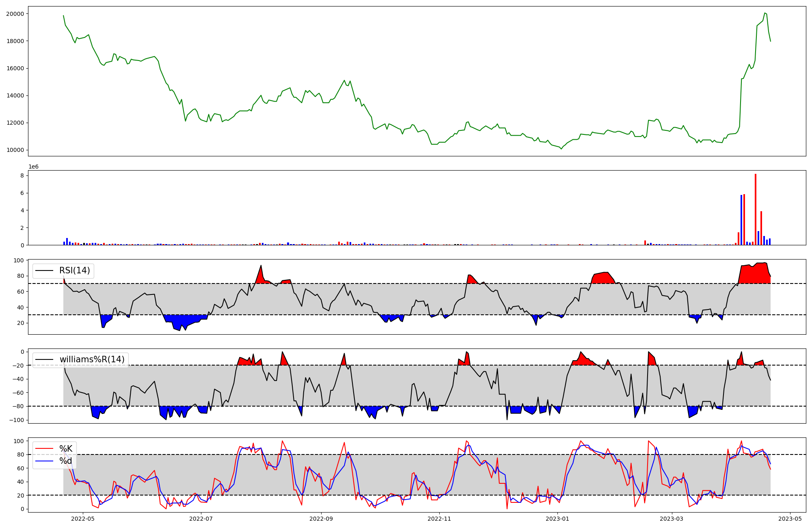
Task: Click the 10000 price axis tick label
Action: click(x=15, y=150)
